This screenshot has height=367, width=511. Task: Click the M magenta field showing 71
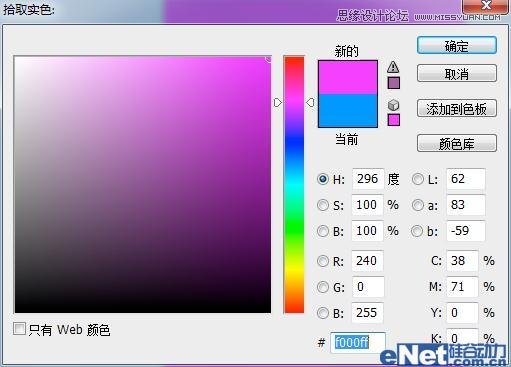(x=462, y=287)
